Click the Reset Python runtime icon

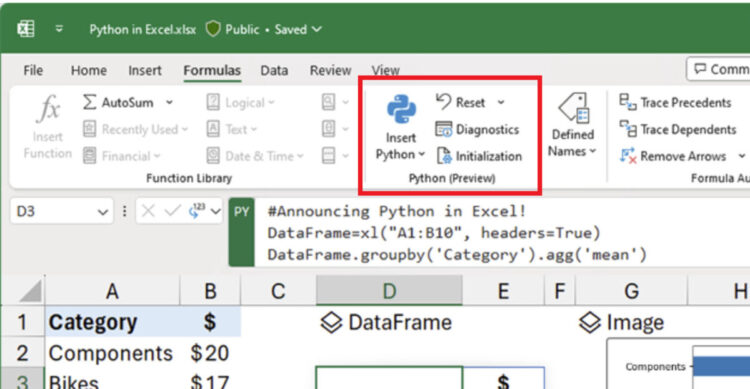tap(443, 102)
